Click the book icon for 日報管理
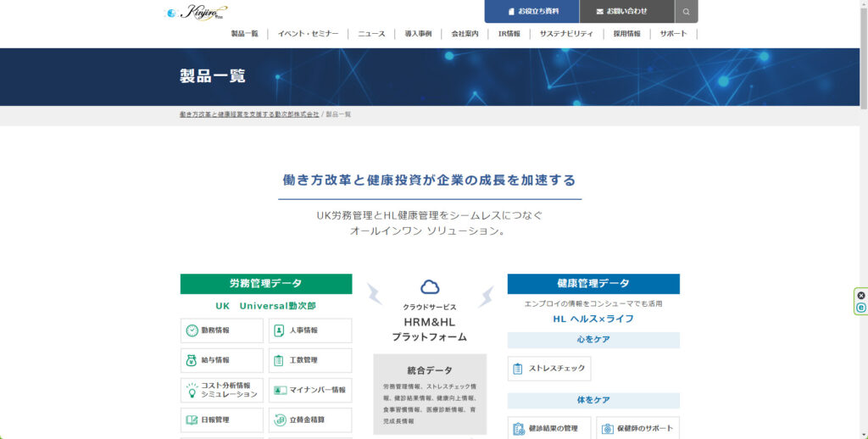The width and height of the screenshot is (868, 439). [192, 420]
